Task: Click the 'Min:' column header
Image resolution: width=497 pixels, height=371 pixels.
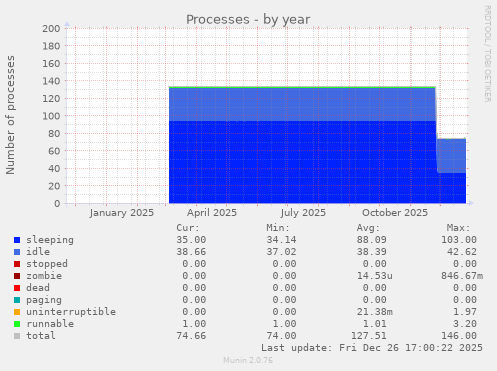Action: (278, 228)
